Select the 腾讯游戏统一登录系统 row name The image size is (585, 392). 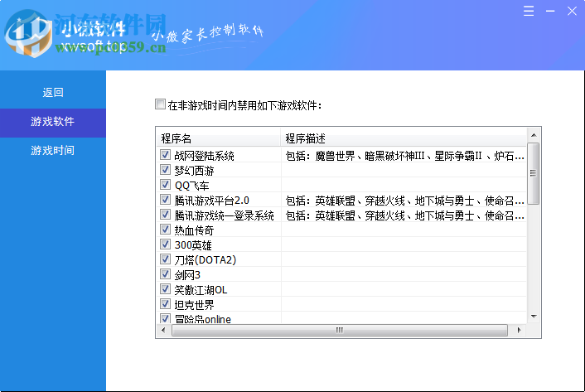[225, 215]
